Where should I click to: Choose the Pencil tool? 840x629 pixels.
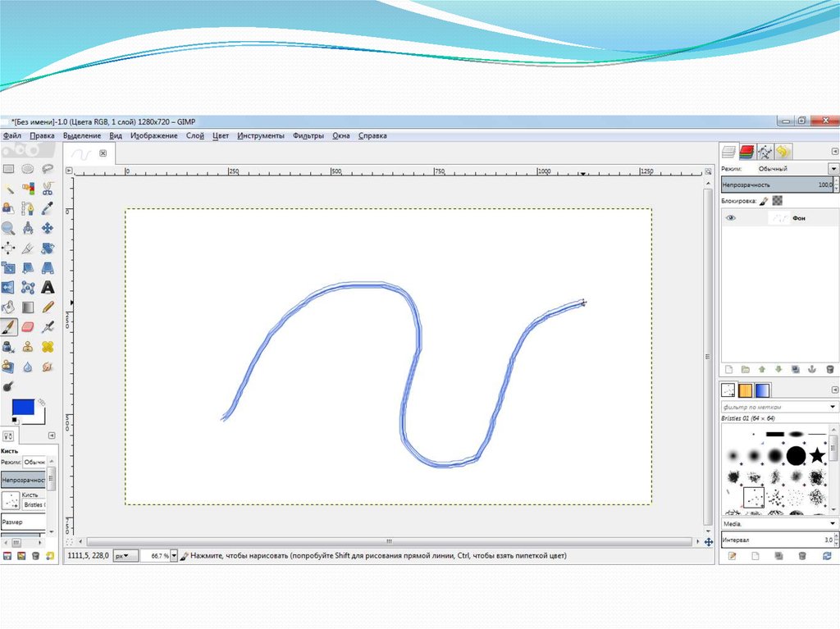48,308
